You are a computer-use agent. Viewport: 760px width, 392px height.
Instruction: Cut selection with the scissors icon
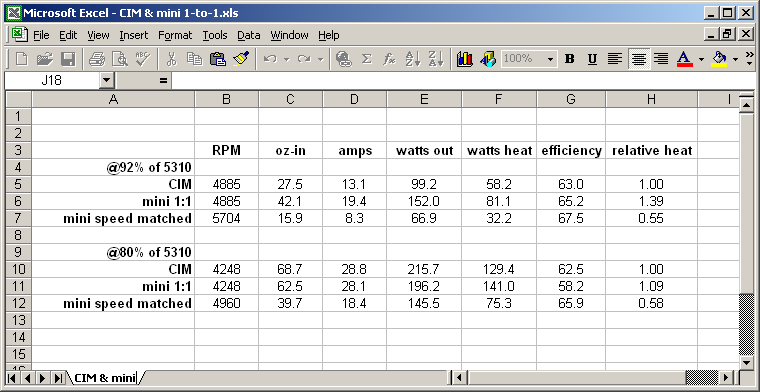[x=171, y=59]
